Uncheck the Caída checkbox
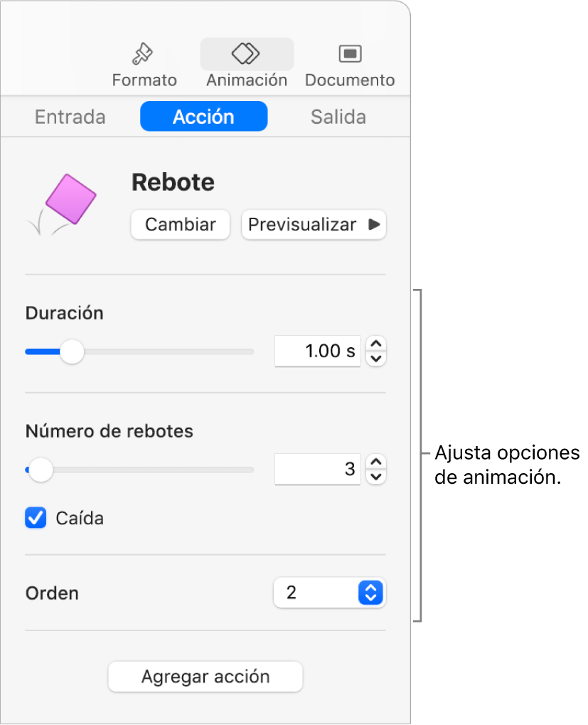 pyautogui.click(x=36, y=518)
